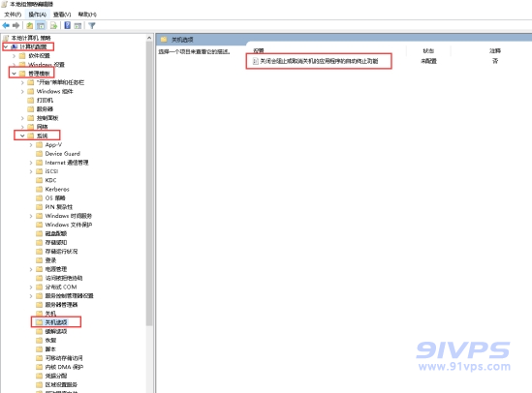This screenshot has height=393, width=532.
Task: Click the gray Forward arrow in toolbar
Action: tap(16, 25)
